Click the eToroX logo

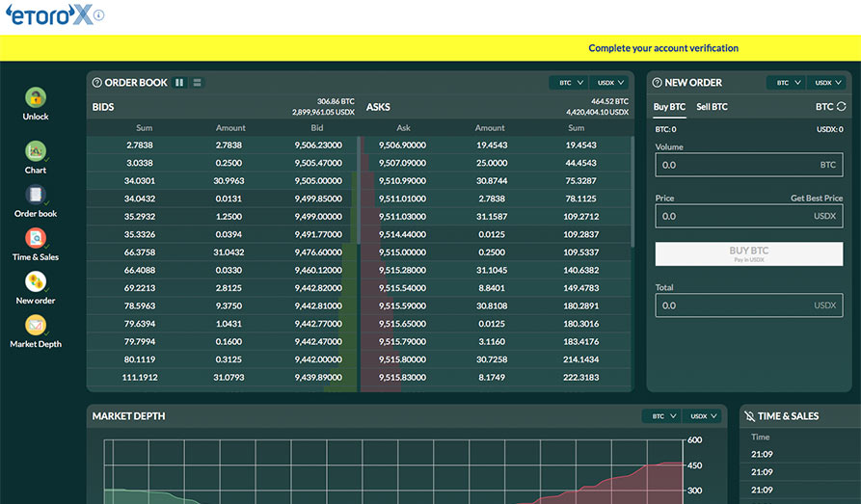coord(49,14)
